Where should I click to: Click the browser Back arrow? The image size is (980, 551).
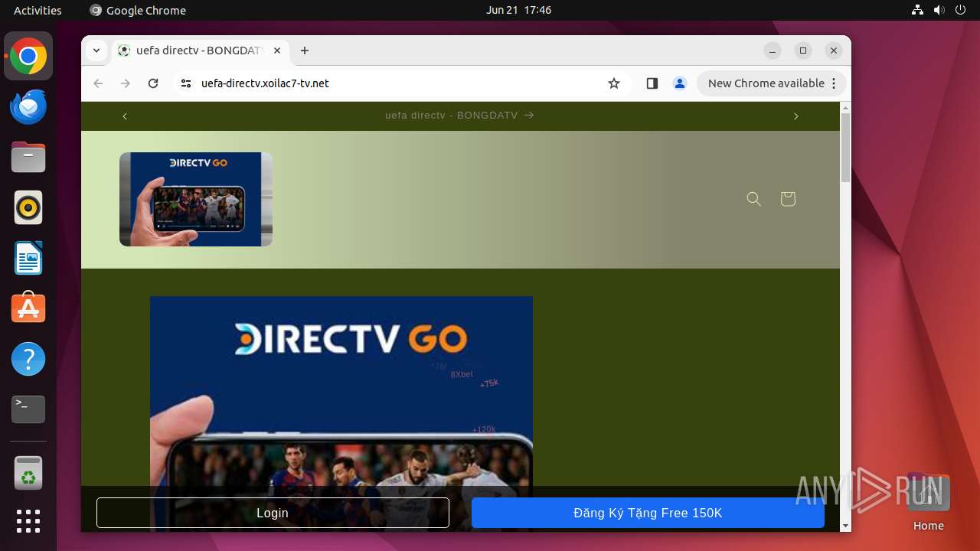(98, 83)
